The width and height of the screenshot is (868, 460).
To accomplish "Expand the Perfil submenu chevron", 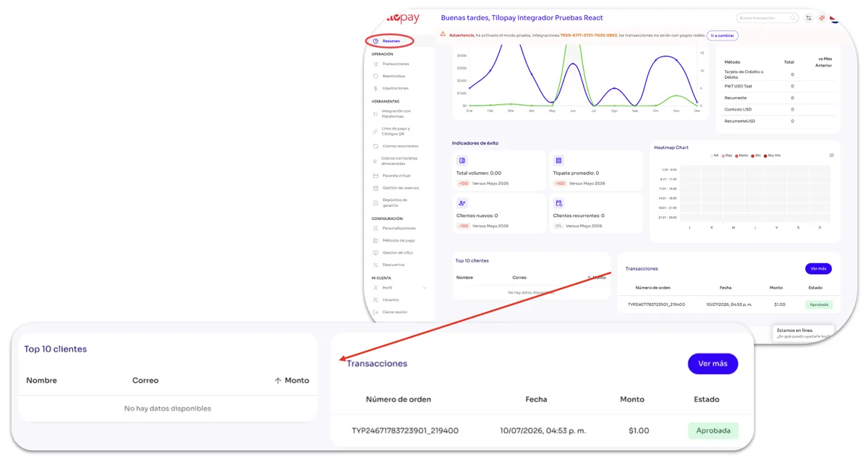I will (425, 288).
